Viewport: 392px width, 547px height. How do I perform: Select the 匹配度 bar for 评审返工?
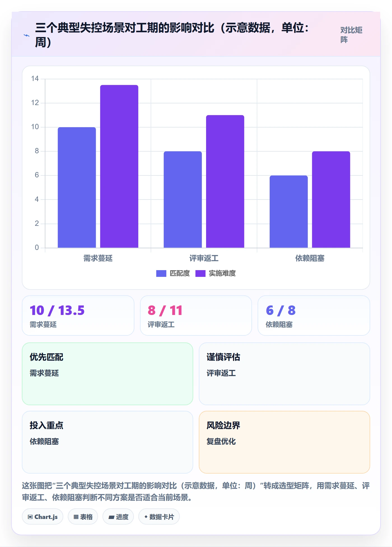(183, 200)
